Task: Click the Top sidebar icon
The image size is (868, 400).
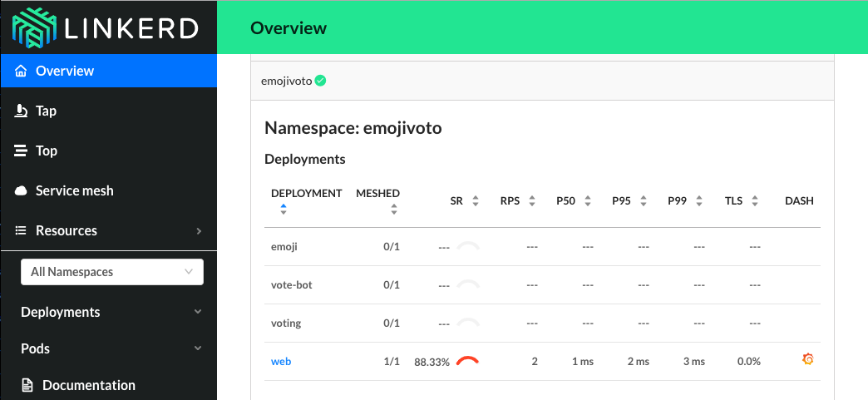Action: coord(22,151)
